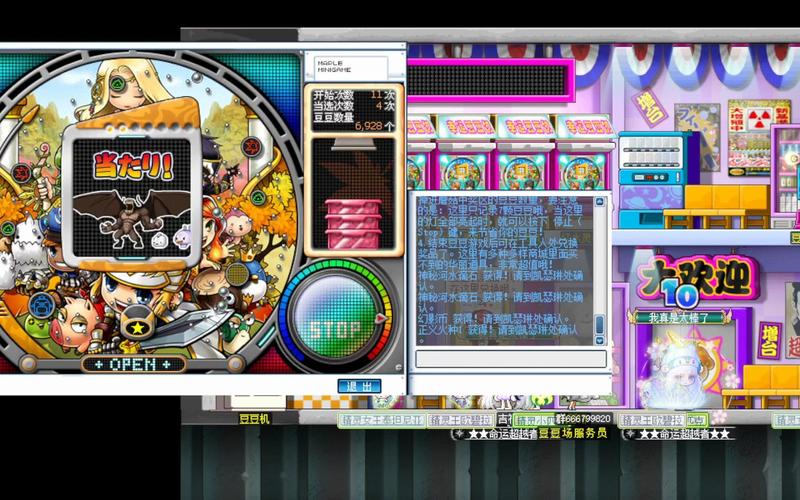Image resolution: width=800 pixels, height=500 pixels.
Task: Click the yellow star badge pocket
Action: (x=138, y=327)
